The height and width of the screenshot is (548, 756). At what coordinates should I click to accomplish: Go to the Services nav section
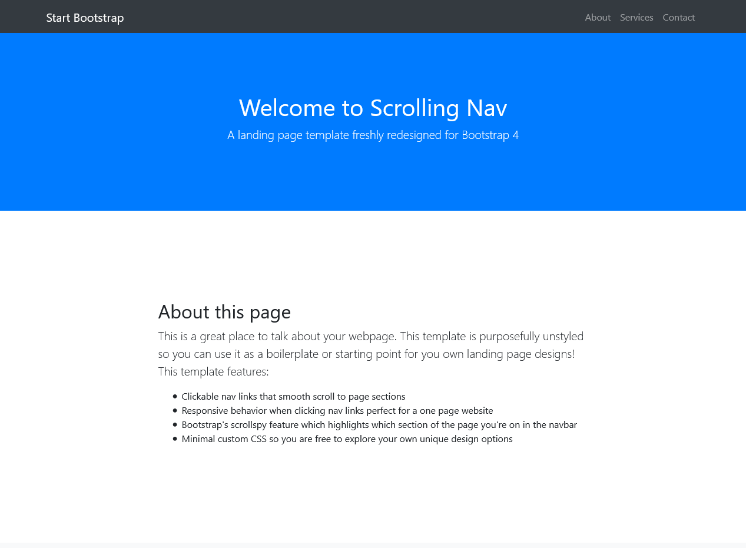click(636, 18)
